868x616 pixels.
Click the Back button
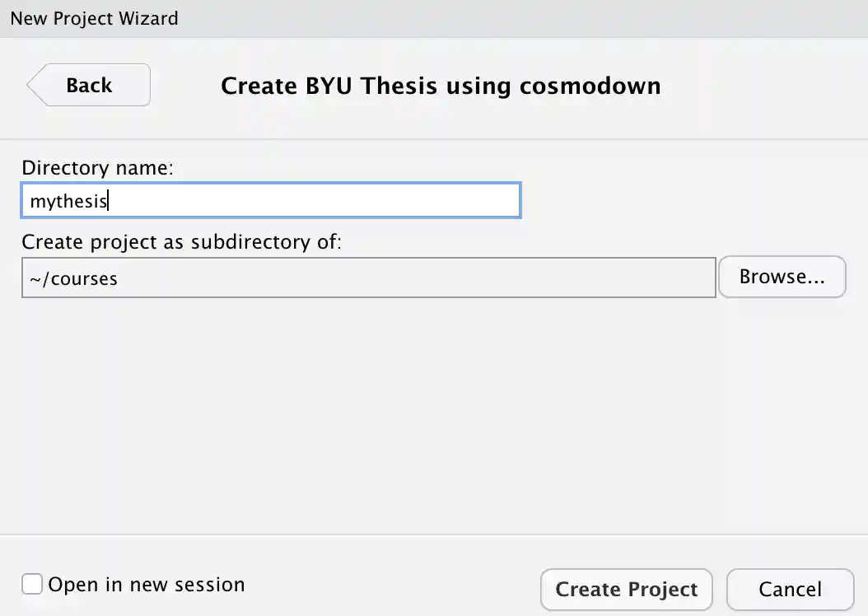coord(89,85)
